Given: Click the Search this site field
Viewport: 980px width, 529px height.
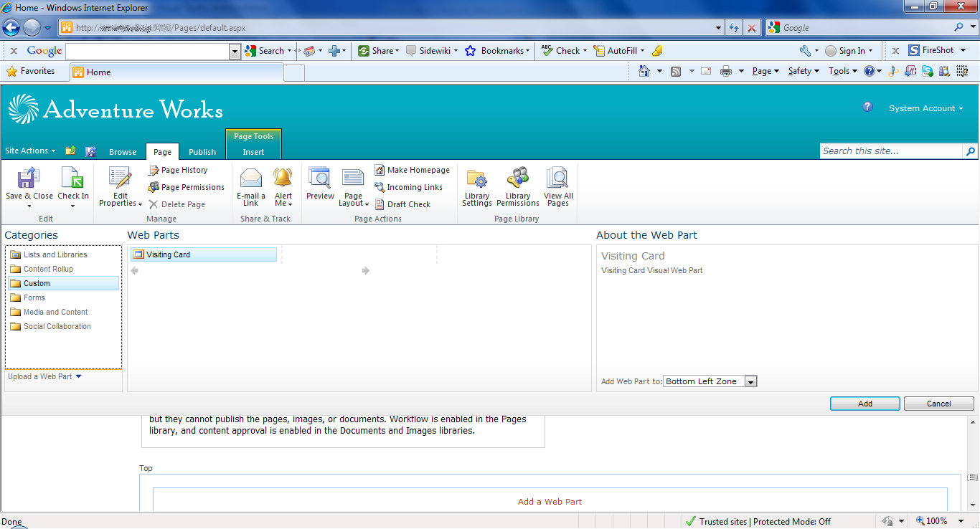Looking at the screenshot, I should pyautogui.click(x=890, y=151).
